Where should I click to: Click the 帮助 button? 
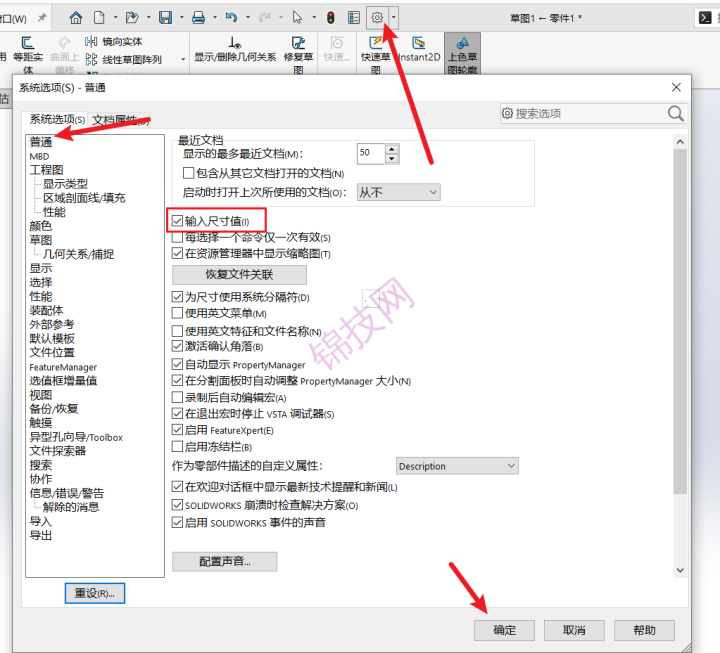644,630
